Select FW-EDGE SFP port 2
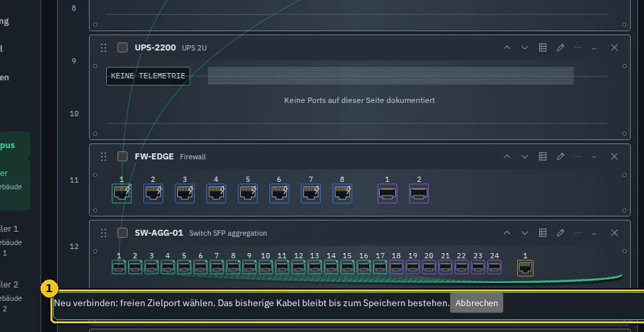Image resolution: width=644 pixels, height=332 pixels. coord(419,193)
